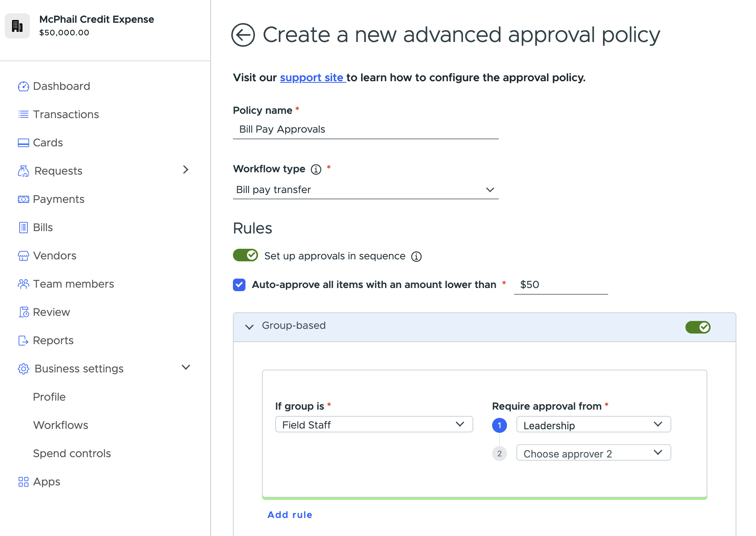Toggle Set up approvals in sequence switch
The height and width of the screenshot is (536, 756).
[x=245, y=255]
